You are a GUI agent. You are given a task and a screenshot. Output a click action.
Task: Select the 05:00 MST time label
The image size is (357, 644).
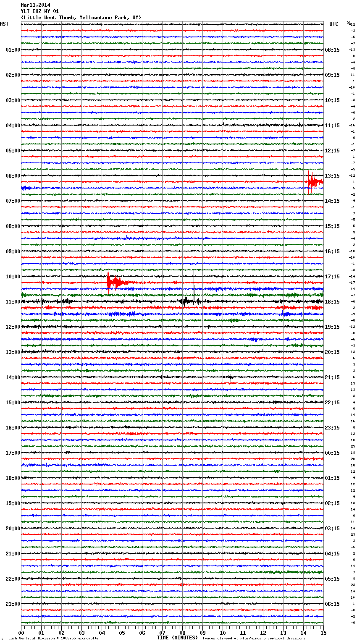(x=13, y=151)
